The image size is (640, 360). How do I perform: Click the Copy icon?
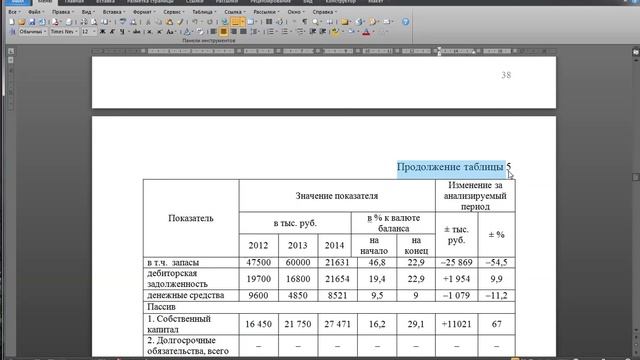[159, 22]
